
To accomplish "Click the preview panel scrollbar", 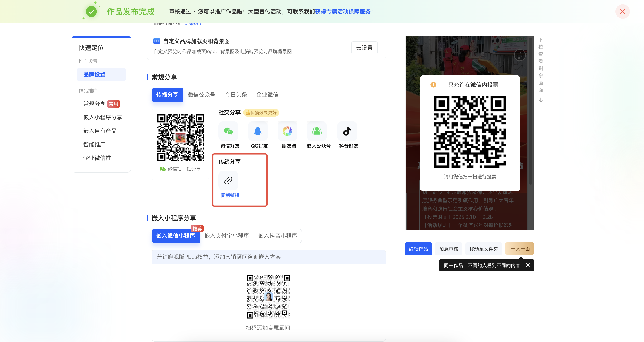I will coord(530,111).
